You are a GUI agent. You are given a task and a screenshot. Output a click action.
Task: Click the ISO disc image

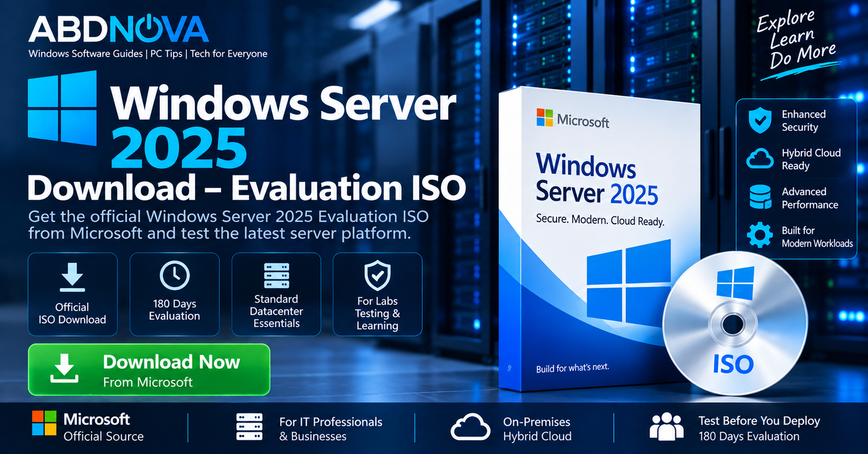pos(734,323)
